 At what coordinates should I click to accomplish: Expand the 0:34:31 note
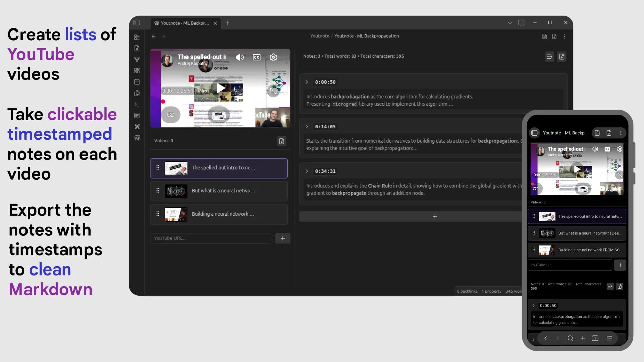pos(307,171)
